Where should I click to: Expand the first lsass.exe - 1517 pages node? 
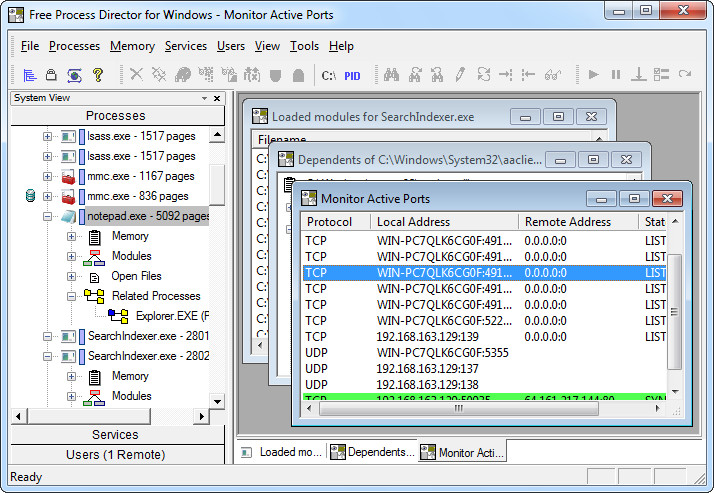point(47,136)
